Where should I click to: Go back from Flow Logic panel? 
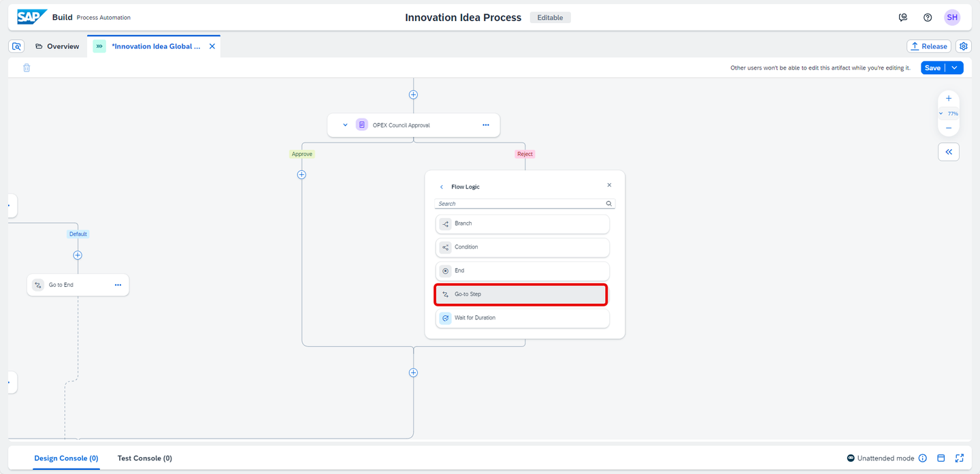442,187
